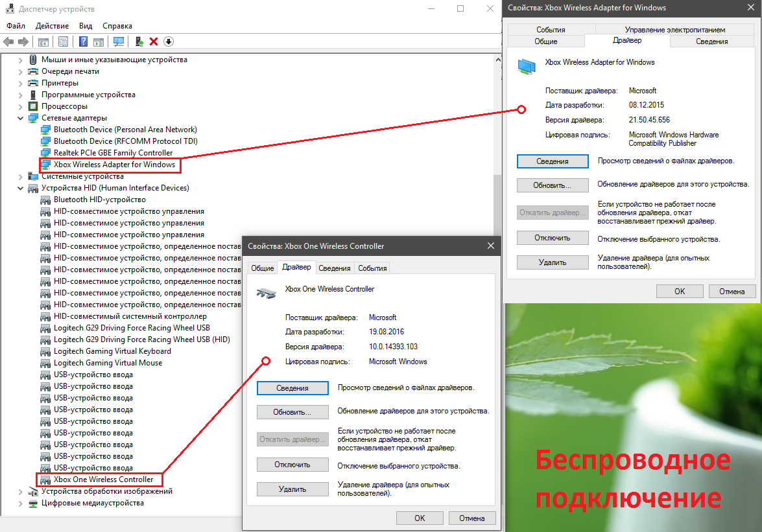Viewport: 762px width, 532px height.
Task: Click the disable device down-arrow icon
Action: 169,41
